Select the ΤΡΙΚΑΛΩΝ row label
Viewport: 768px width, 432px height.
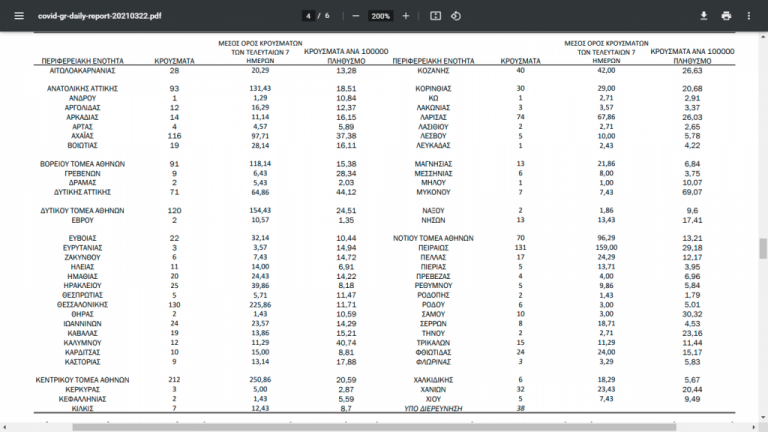(x=433, y=343)
